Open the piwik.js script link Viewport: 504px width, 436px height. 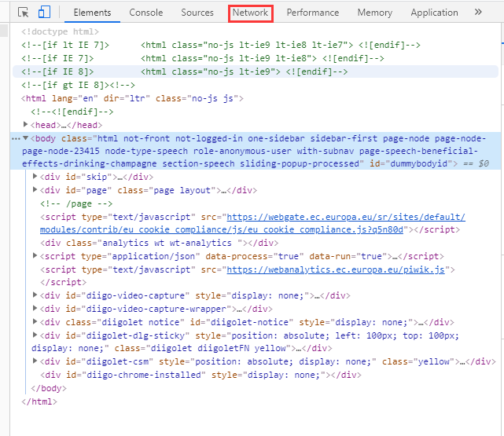tap(336, 269)
